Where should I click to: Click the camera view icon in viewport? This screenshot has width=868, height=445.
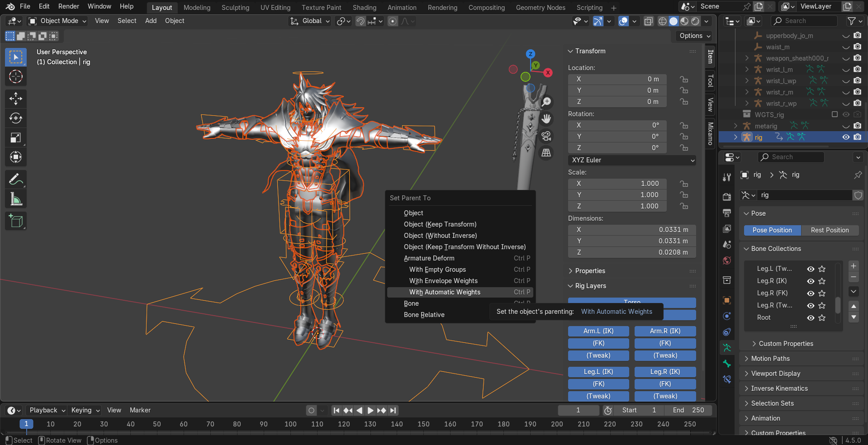point(546,136)
